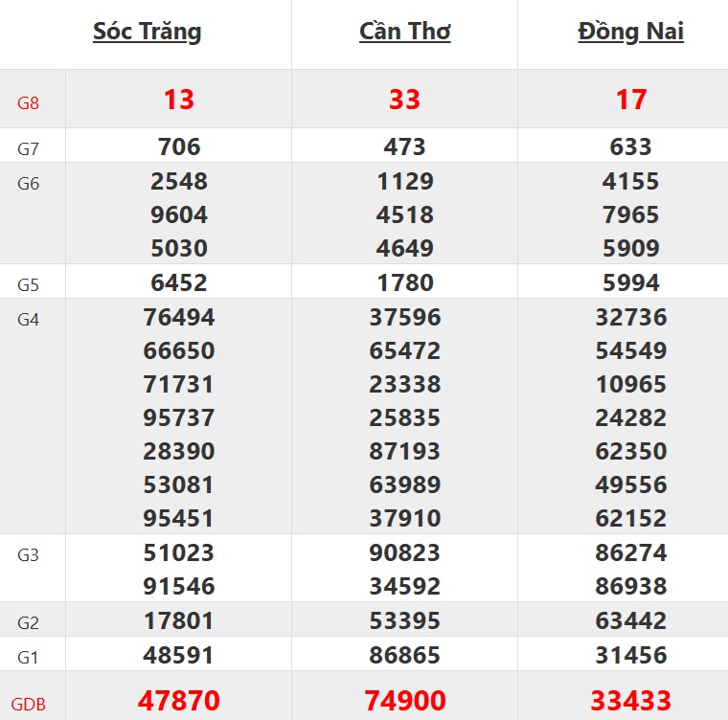728x720 pixels.
Task: Select Cần Thơ G2 number 53395
Action: 405,621
